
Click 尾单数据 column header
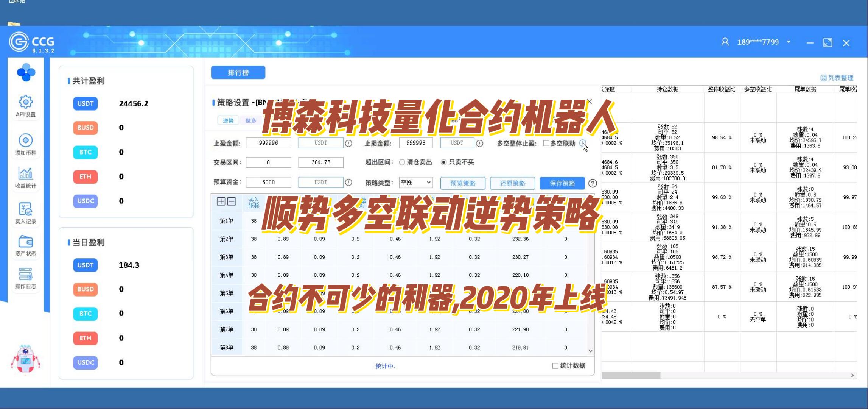805,89
